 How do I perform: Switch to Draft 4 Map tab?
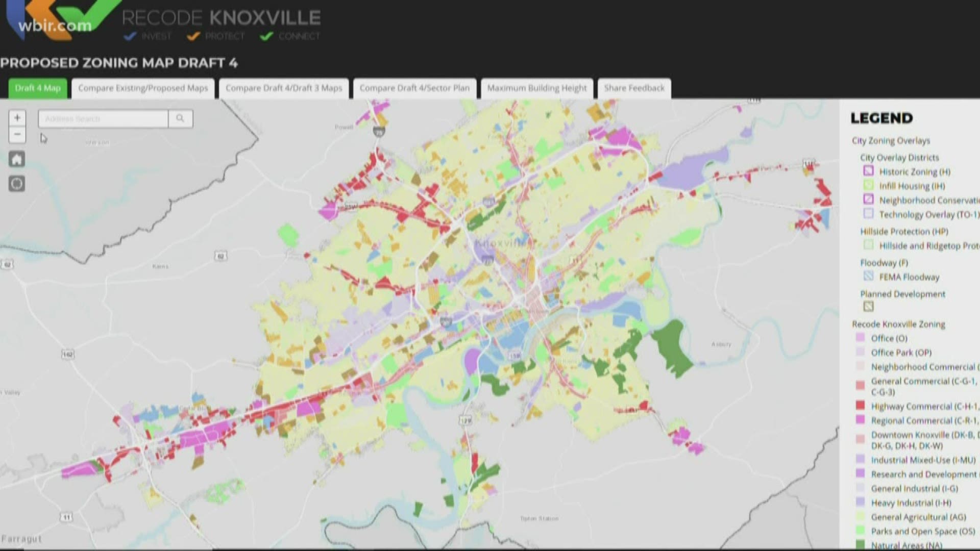pyautogui.click(x=38, y=88)
